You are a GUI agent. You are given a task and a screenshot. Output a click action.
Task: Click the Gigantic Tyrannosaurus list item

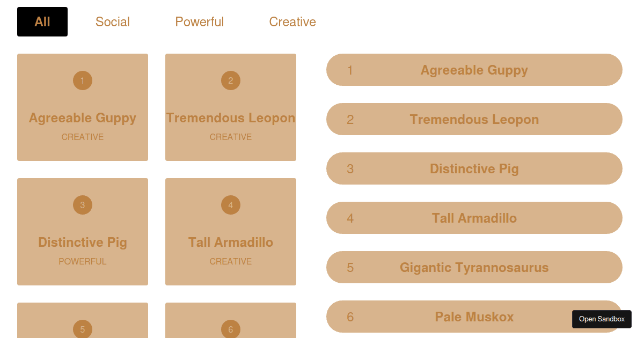(x=474, y=267)
